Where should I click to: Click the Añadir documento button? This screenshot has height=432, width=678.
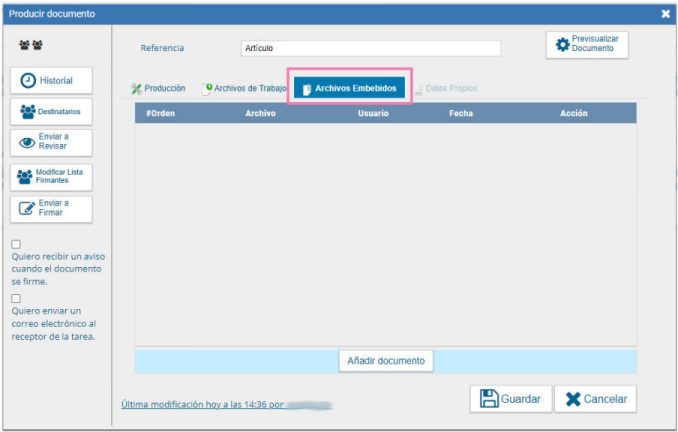(x=385, y=360)
